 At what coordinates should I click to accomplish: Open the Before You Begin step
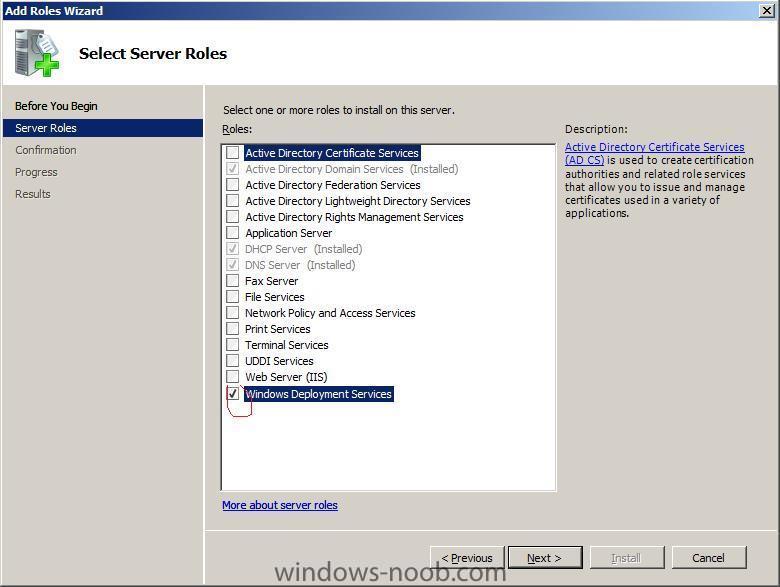56,106
